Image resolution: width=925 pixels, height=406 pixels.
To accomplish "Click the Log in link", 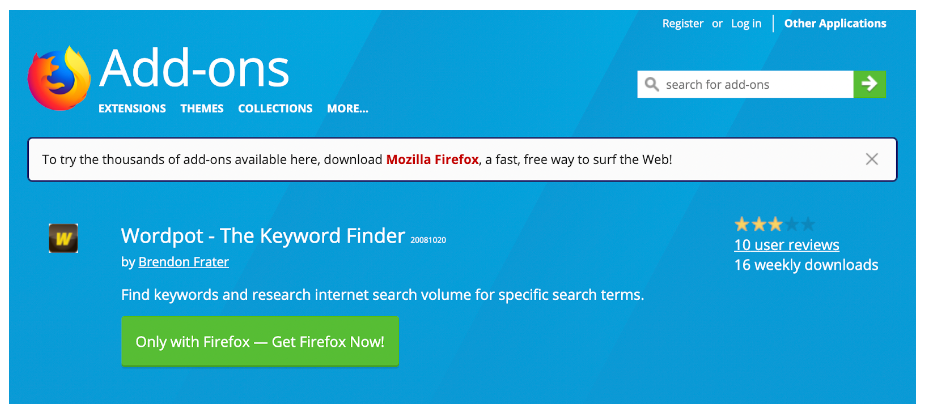I will 746,24.
